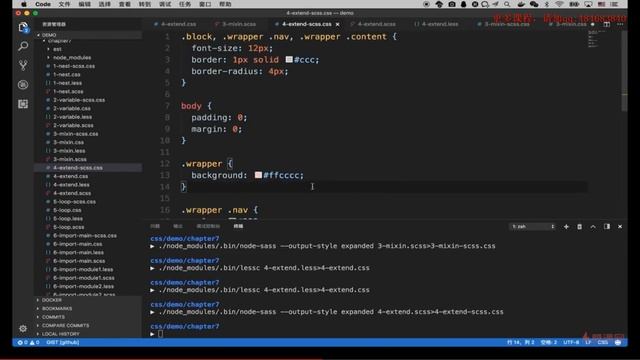Click the #ffcccc color swatch on the background line
640x360 pixels.
(258, 175)
